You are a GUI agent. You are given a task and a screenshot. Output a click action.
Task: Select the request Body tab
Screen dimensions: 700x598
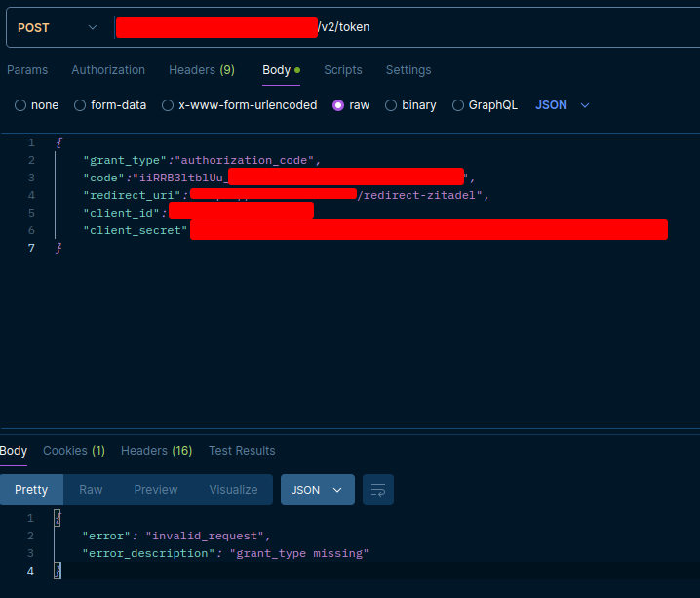[x=281, y=70]
